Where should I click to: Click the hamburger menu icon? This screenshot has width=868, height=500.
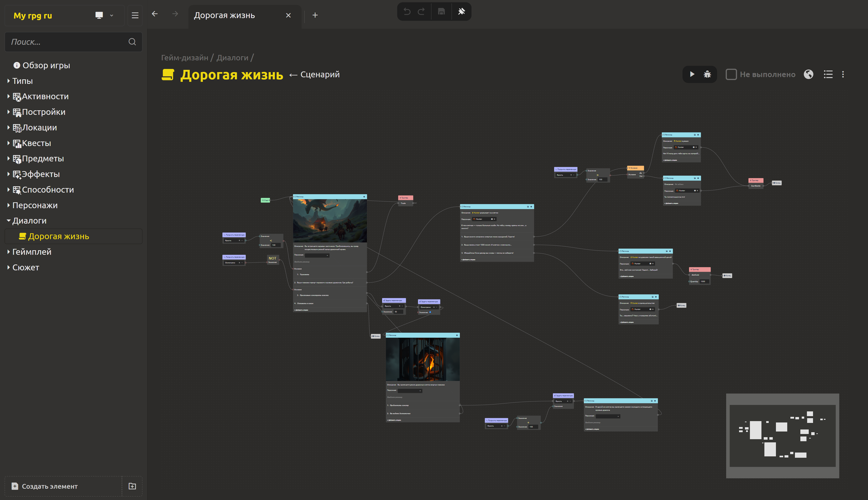coord(135,15)
